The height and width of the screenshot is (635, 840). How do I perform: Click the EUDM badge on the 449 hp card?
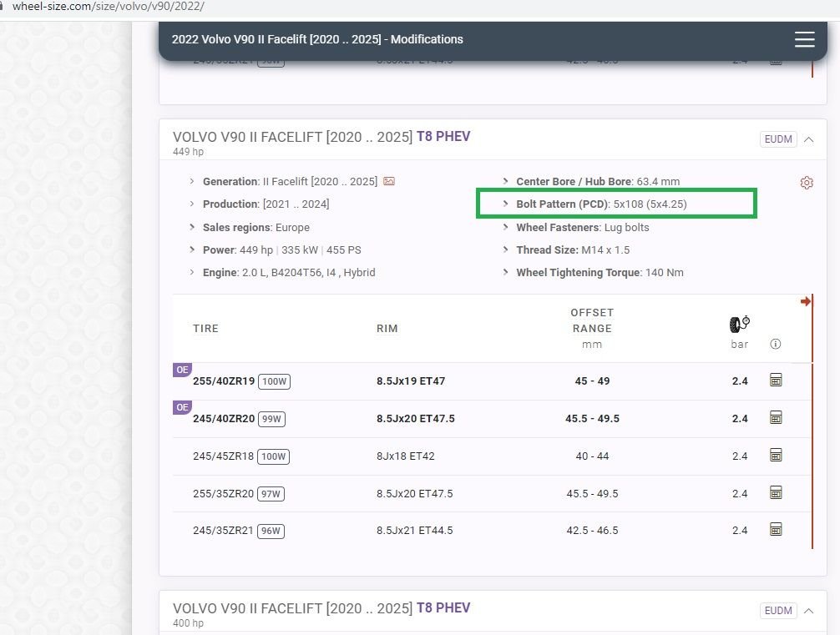tap(777, 139)
